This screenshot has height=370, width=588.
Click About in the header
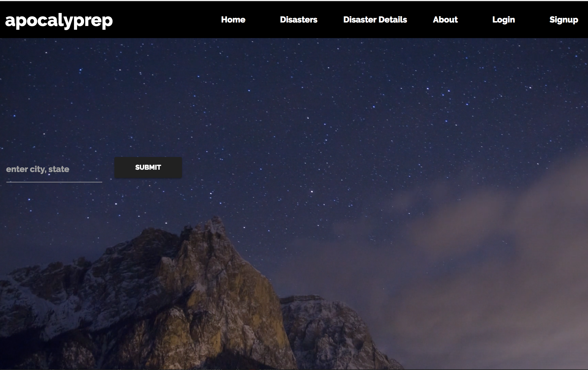click(445, 20)
